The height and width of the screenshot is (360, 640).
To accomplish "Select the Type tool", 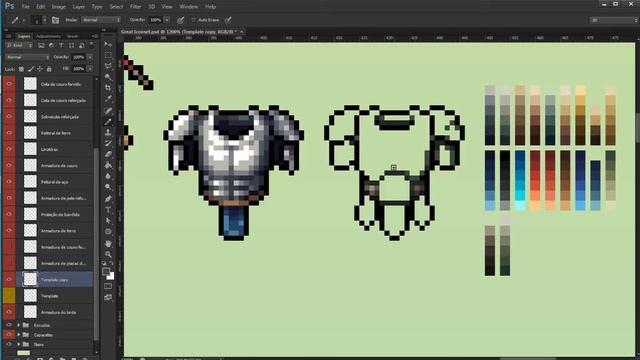I will click(108, 210).
